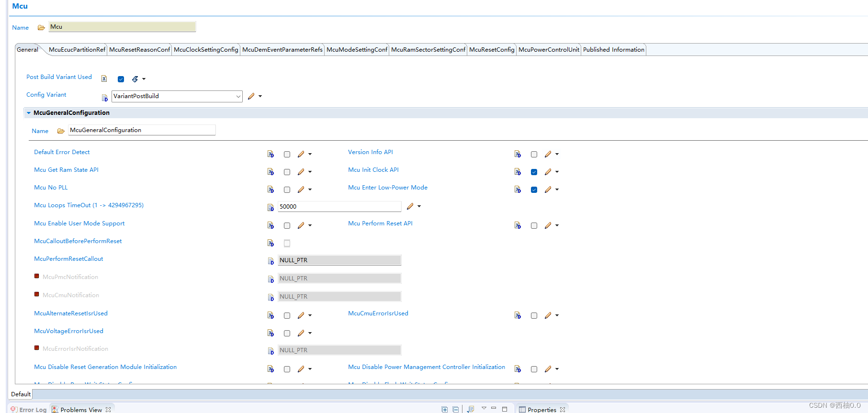Click the Mcu Perform Reset API pencil icon
This screenshot has height=413, width=868.
click(548, 225)
